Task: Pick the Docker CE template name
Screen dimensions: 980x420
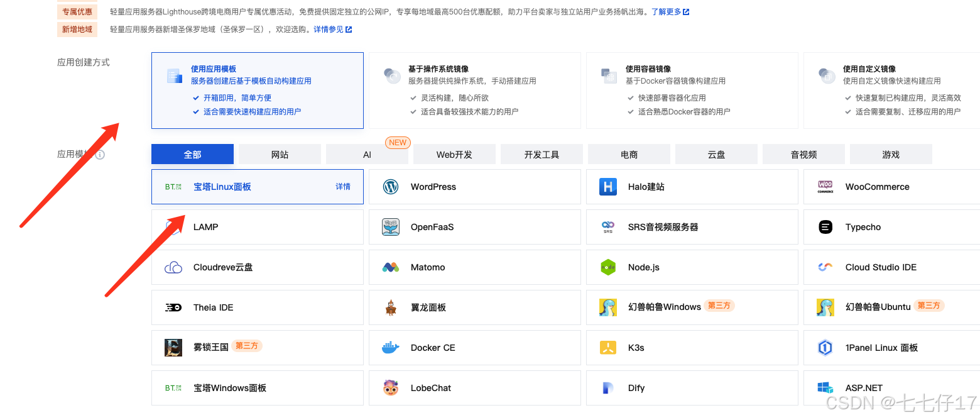Action: coord(433,348)
